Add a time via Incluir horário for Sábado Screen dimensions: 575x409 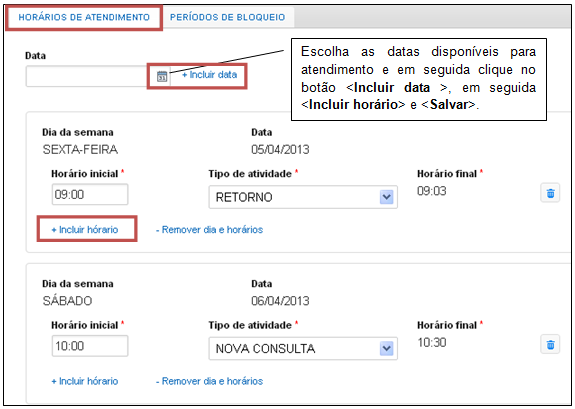(85, 381)
